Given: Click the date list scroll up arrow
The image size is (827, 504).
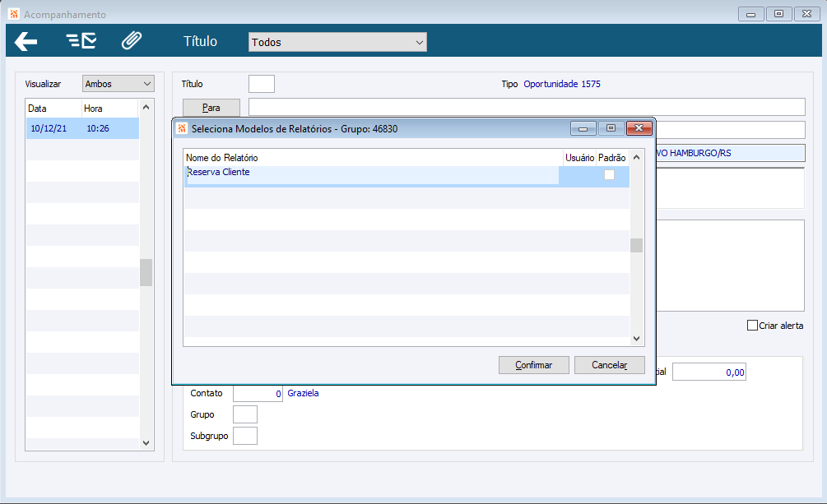Looking at the screenshot, I should pyautogui.click(x=146, y=108).
